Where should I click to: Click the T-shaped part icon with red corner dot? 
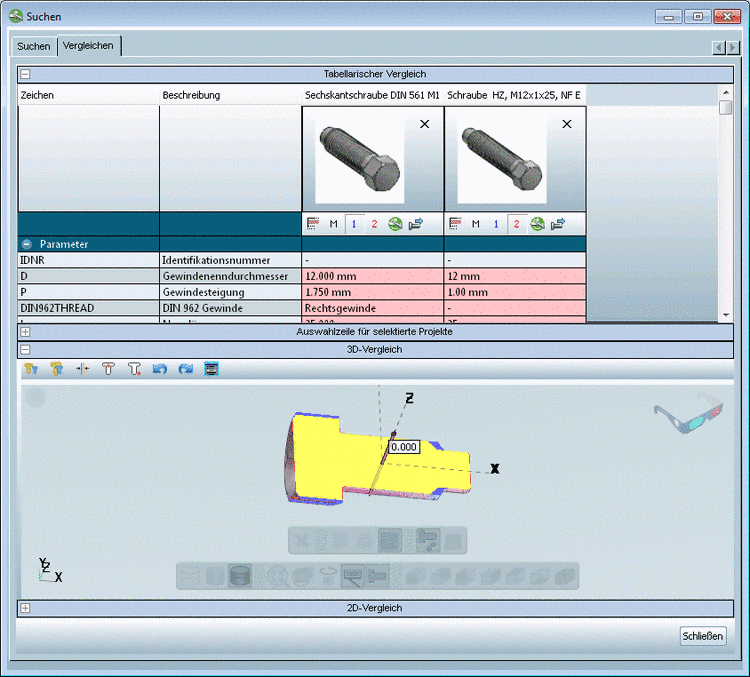coord(134,369)
